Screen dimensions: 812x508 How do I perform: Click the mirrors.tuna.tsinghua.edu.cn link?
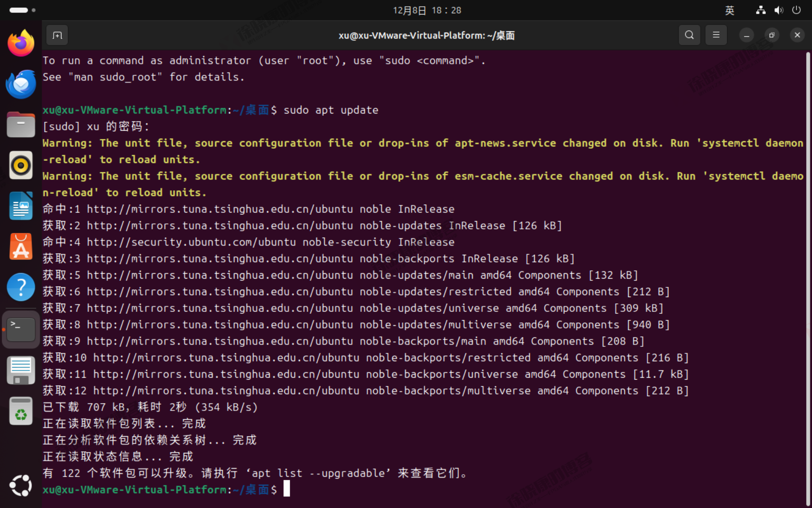[x=219, y=209]
